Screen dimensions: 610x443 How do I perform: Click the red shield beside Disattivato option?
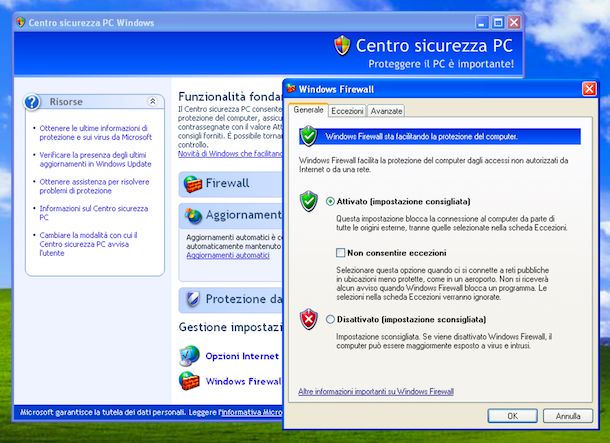point(309,319)
